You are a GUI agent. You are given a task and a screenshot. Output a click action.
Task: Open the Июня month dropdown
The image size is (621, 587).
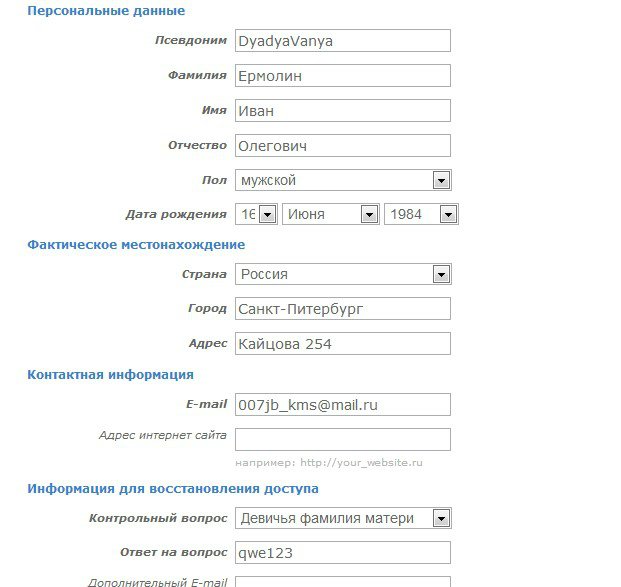point(331,214)
